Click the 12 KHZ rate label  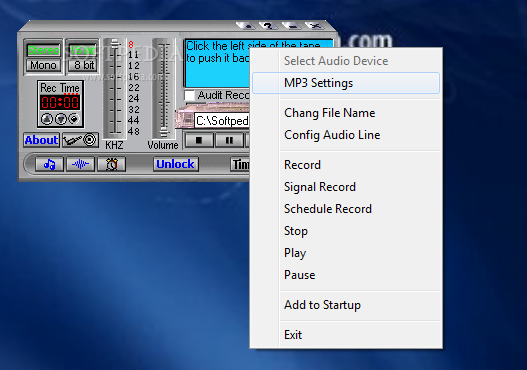[x=133, y=66]
